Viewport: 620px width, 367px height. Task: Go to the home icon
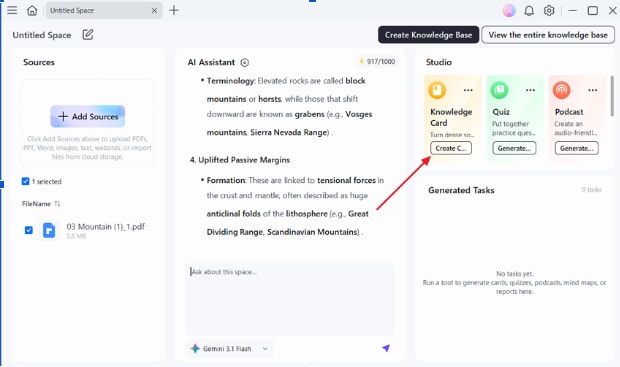tap(32, 10)
